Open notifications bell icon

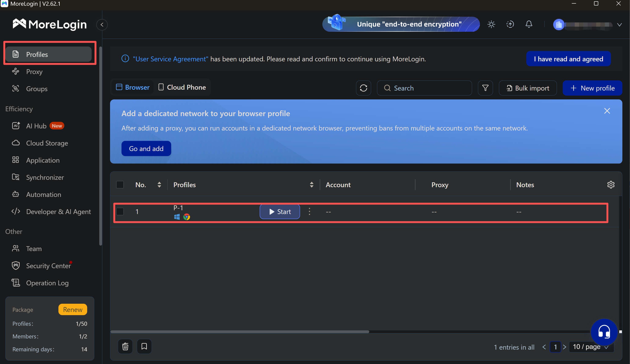click(x=529, y=24)
